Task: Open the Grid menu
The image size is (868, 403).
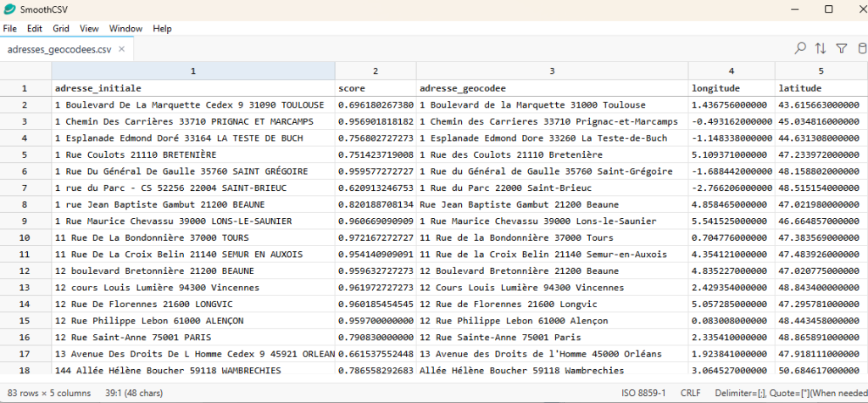Action: (61, 29)
